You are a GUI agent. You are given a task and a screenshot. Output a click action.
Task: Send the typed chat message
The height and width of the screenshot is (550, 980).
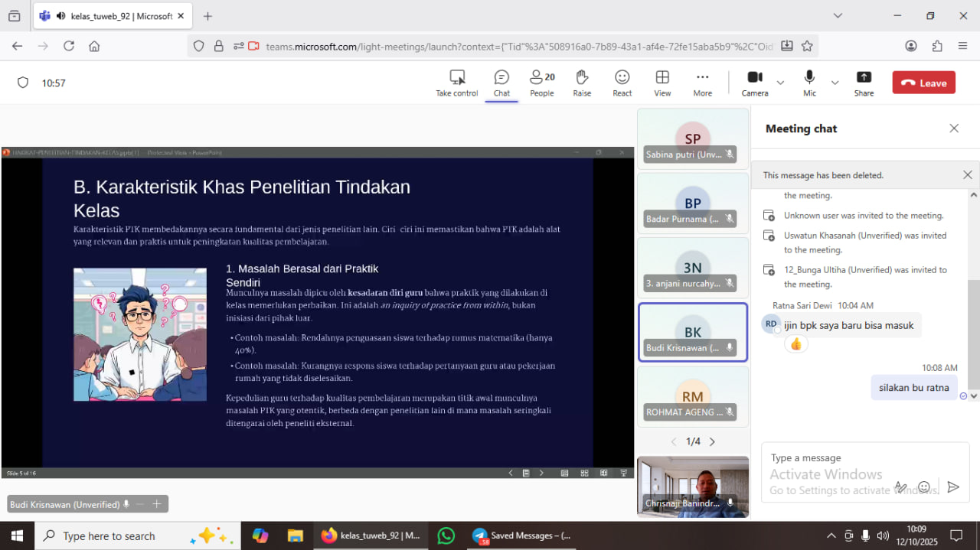pyautogui.click(x=953, y=487)
